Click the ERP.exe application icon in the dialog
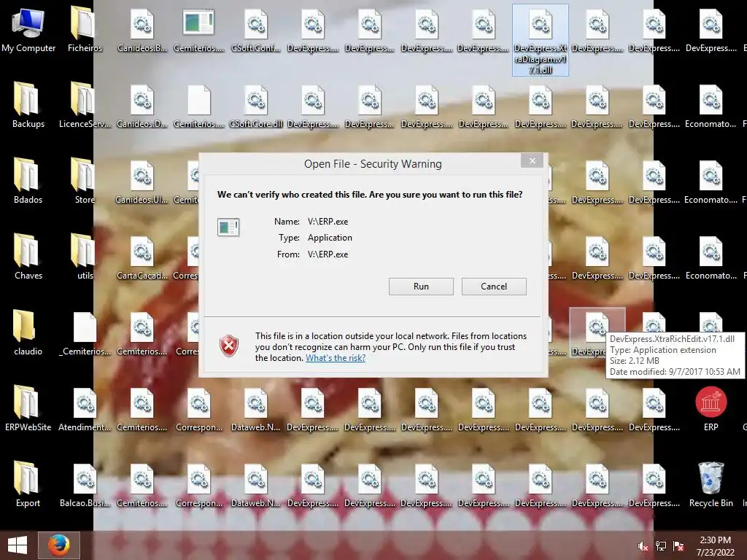 point(228,227)
